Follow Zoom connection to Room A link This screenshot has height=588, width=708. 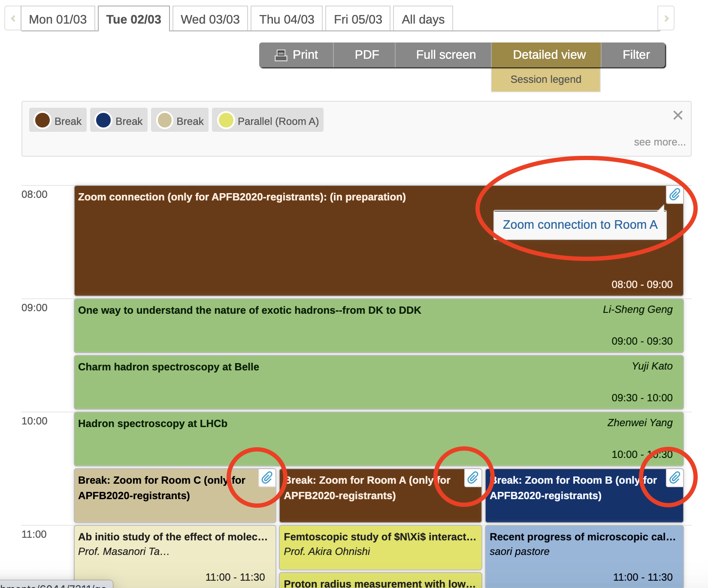click(580, 225)
